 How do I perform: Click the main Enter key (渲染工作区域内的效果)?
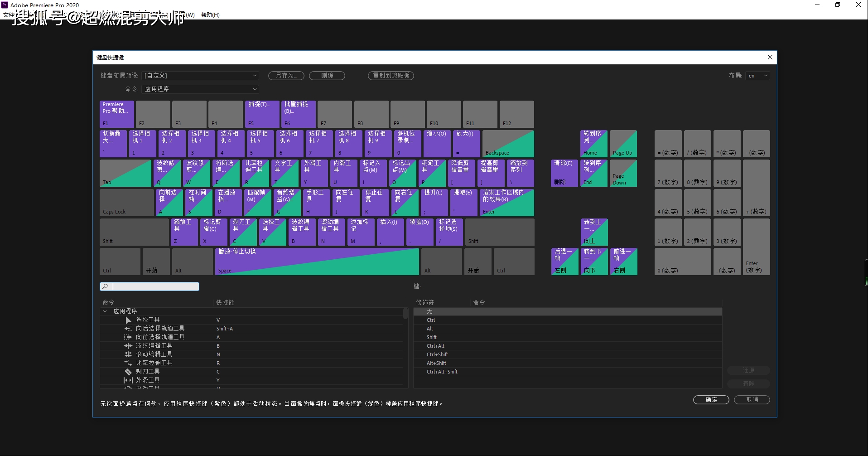coord(507,203)
